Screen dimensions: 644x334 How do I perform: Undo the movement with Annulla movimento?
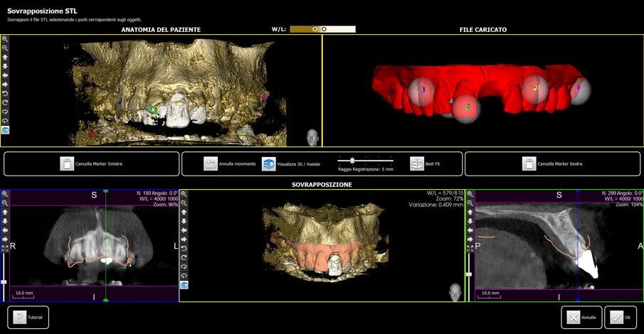tap(211, 164)
